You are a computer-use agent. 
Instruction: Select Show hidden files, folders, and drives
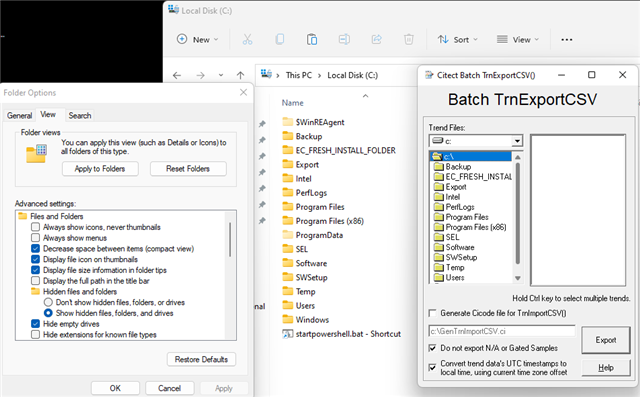tap(48, 313)
